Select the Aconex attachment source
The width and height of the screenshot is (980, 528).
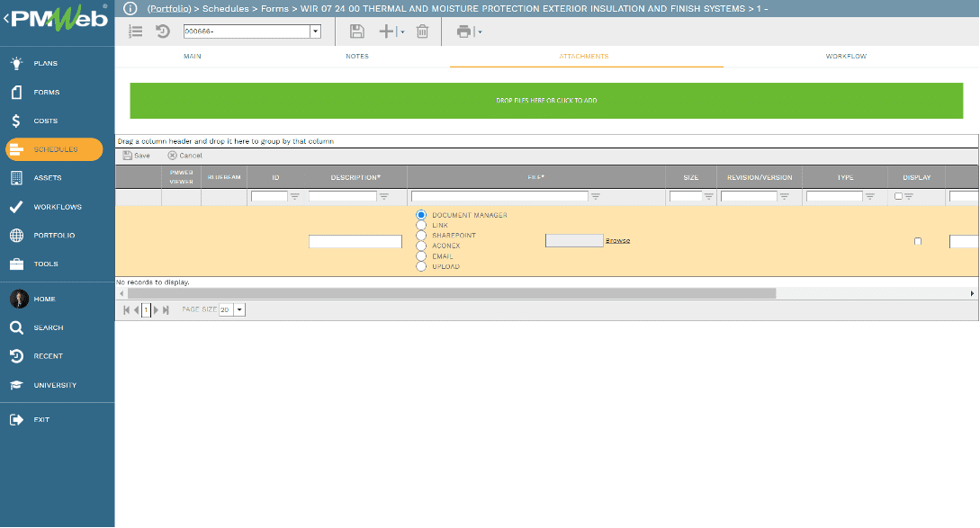[x=419, y=246]
